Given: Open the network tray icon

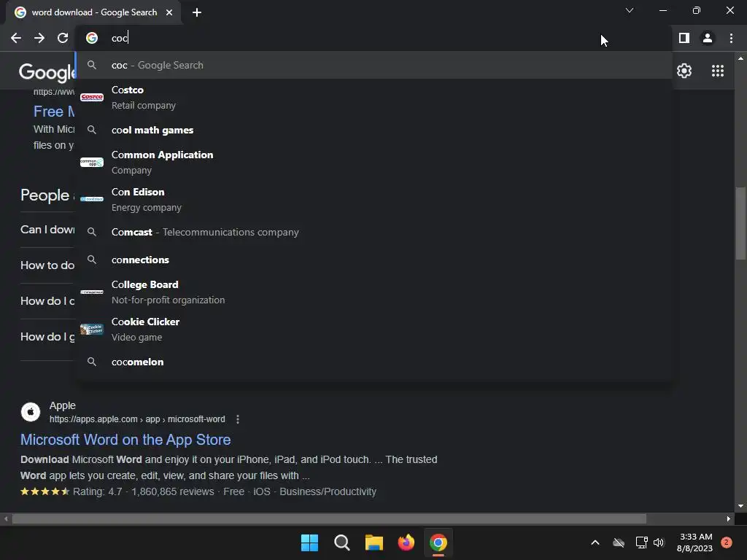Looking at the screenshot, I should click(x=641, y=542).
